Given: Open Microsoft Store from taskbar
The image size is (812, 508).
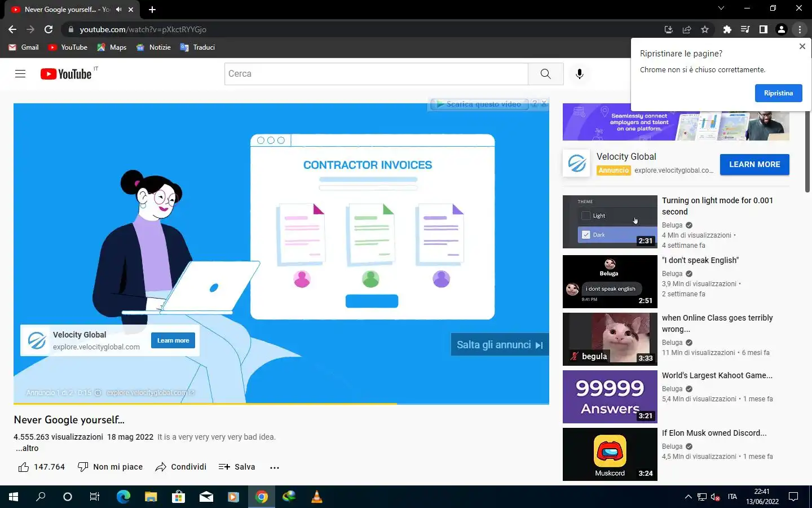Looking at the screenshot, I should [x=178, y=497].
